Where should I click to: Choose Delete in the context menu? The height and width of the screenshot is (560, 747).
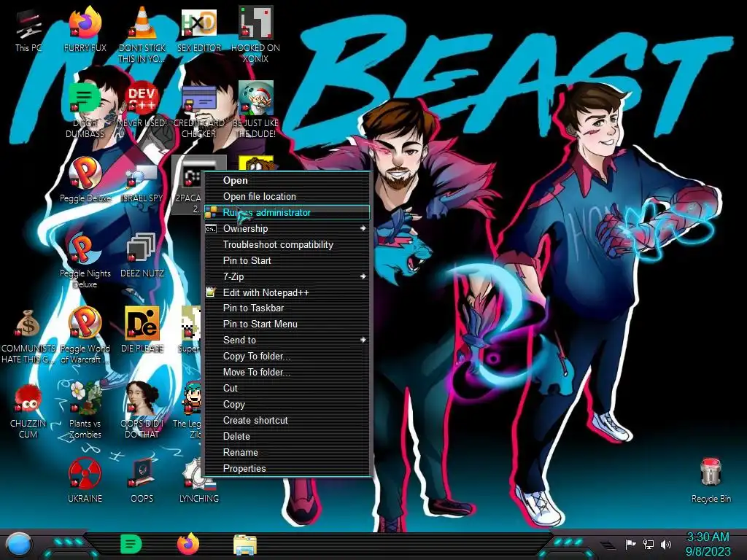[x=287, y=436]
